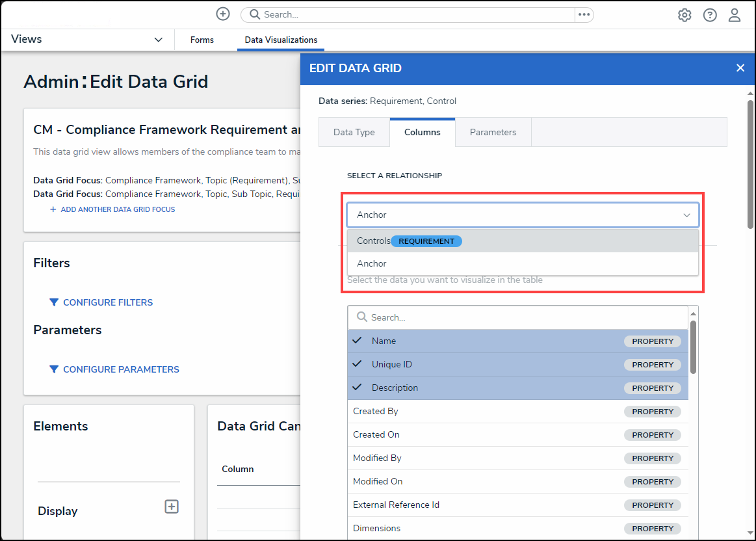Click Configure Parameters link
Screen dimensions: 756x541
[121, 369]
